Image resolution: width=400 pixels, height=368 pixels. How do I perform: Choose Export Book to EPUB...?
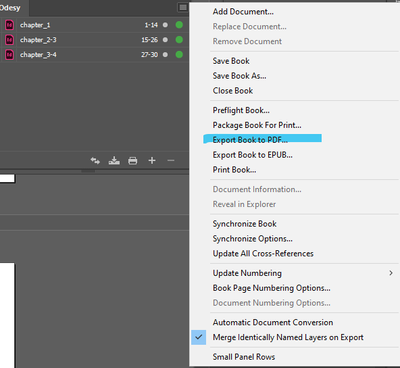tap(253, 155)
